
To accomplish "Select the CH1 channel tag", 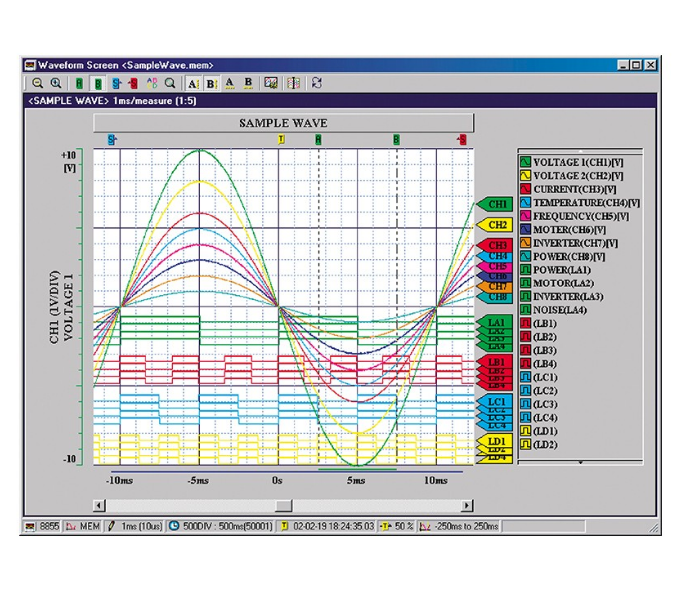I will tap(497, 204).
